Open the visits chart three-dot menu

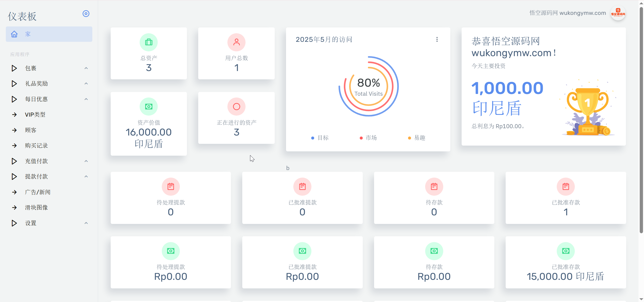tap(437, 40)
